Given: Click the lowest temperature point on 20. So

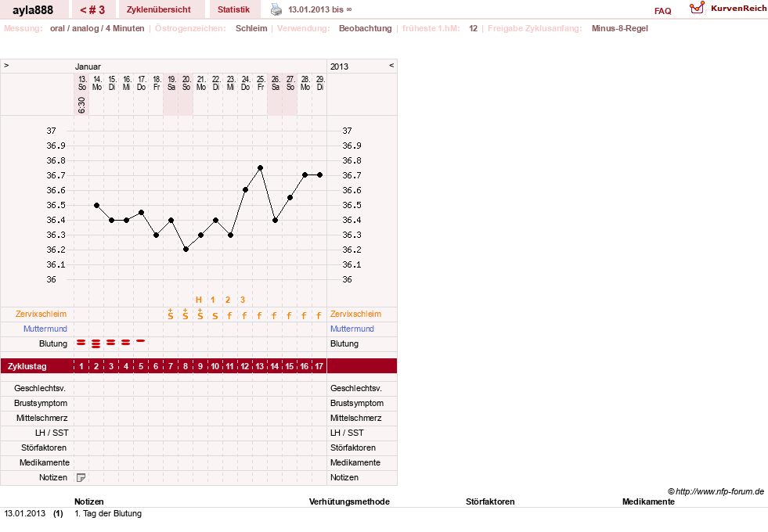Looking at the screenshot, I should coord(186,249).
